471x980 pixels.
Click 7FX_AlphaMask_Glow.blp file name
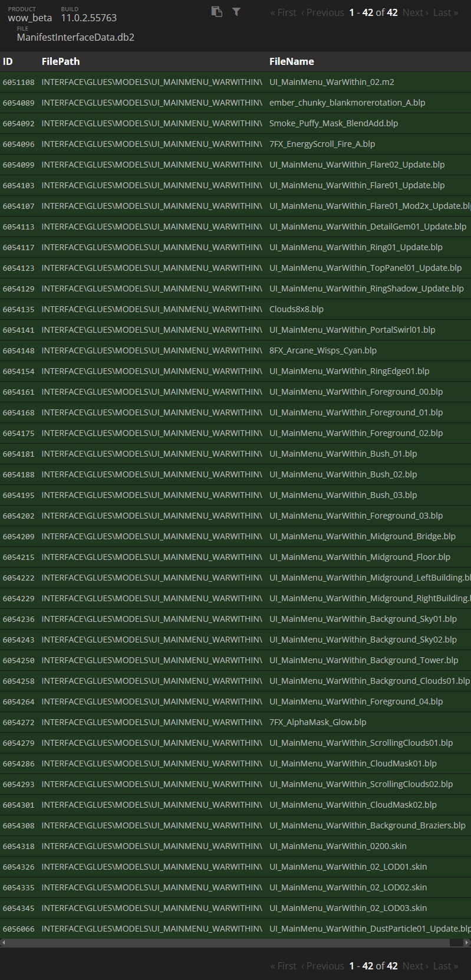318,722
